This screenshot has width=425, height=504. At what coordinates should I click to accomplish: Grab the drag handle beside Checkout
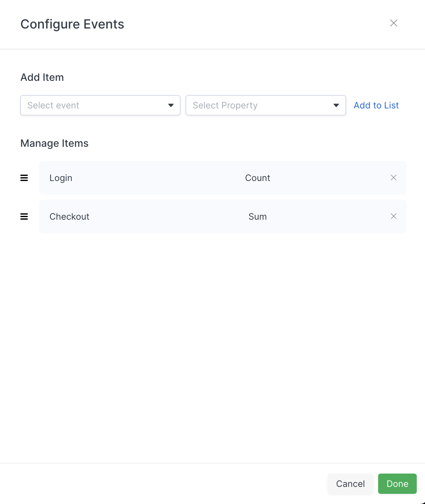click(x=24, y=216)
